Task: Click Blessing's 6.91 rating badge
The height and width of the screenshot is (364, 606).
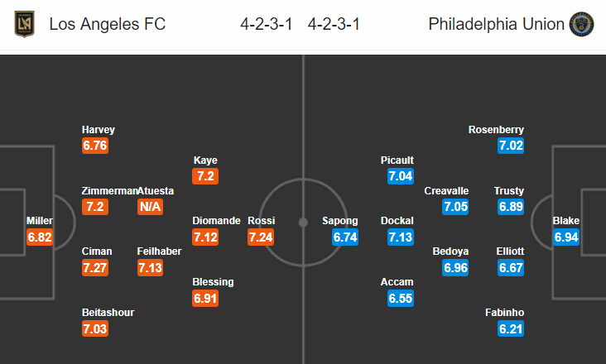Action: point(205,299)
